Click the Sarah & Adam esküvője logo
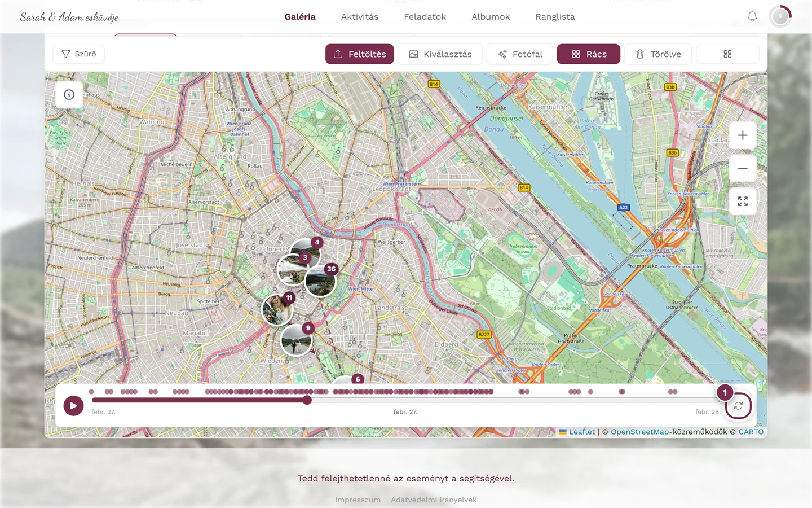This screenshot has height=508, width=812. 69,17
